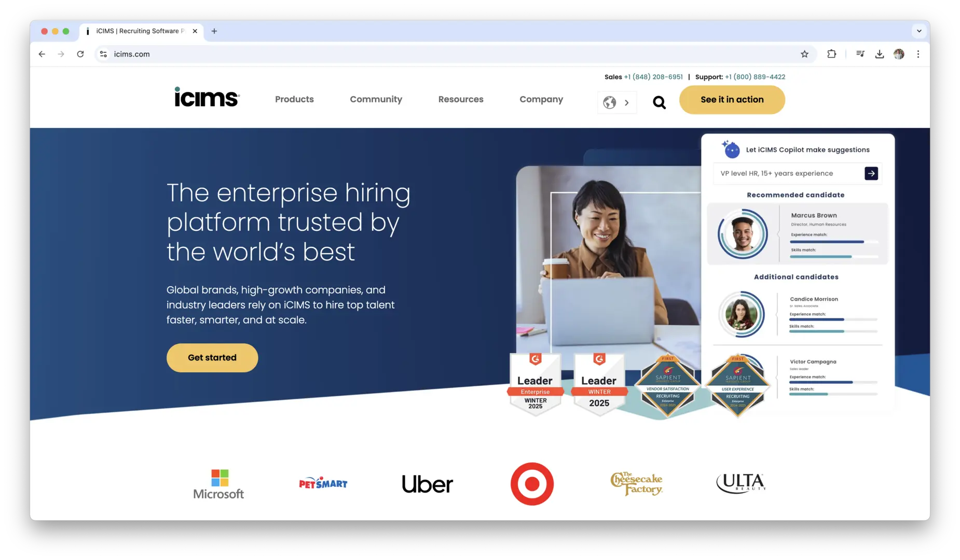This screenshot has width=960, height=560.
Task: Click the See it in action button
Action: (x=732, y=100)
